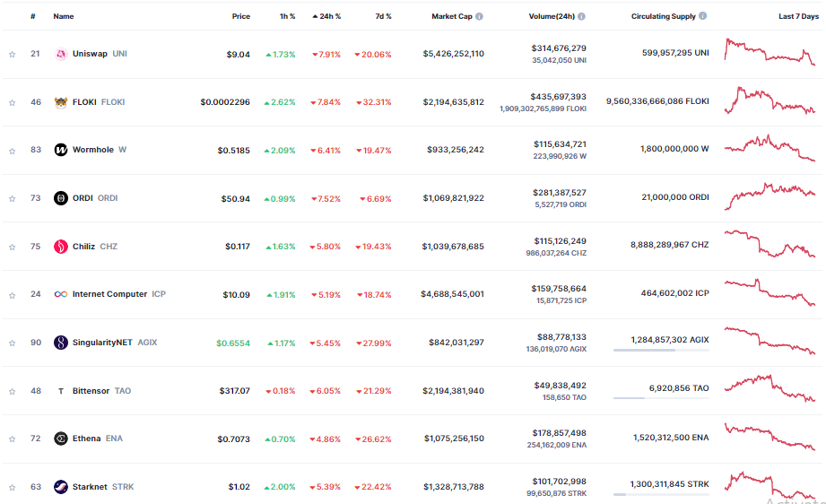The image size is (826, 504).
Task: Open the SingularityNET AGIX coin page
Action: pyautogui.click(x=115, y=343)
